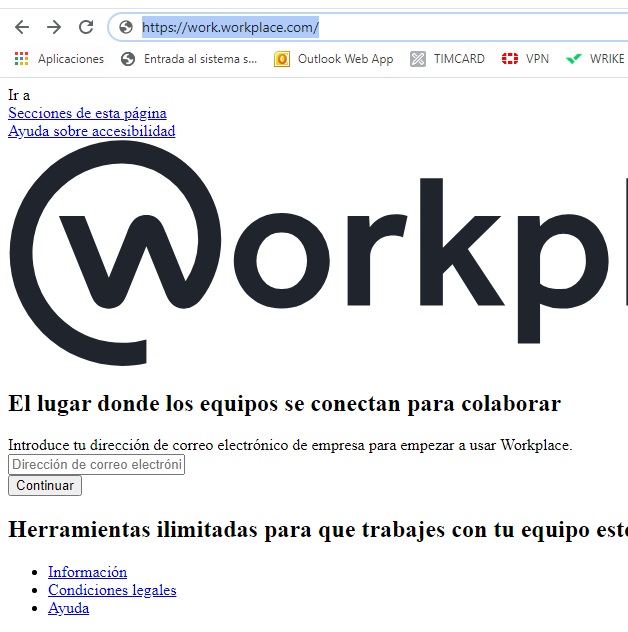Click the Introduce tu dirección de correo text
The image size is (628, 632).
click(x=290, y=445)
